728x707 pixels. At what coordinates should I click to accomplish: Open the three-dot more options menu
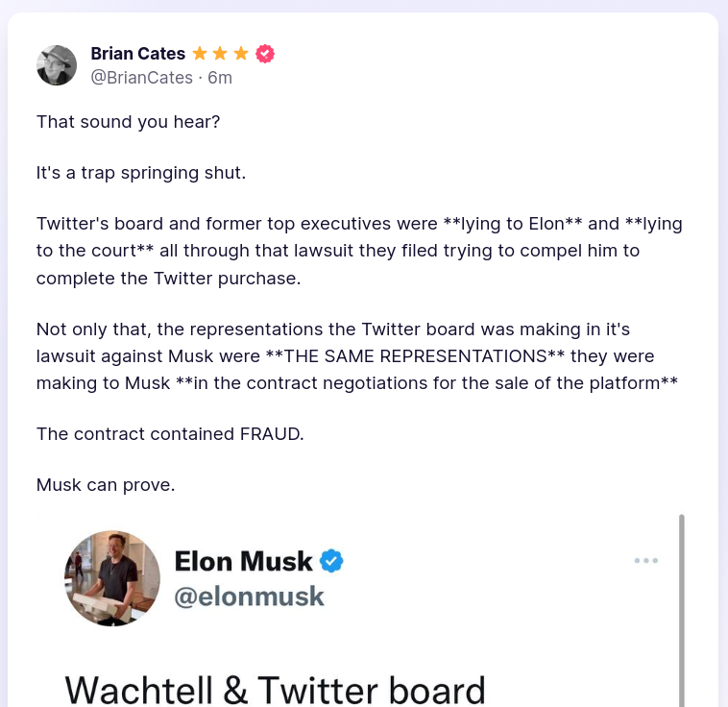click(x=646, y=561)
